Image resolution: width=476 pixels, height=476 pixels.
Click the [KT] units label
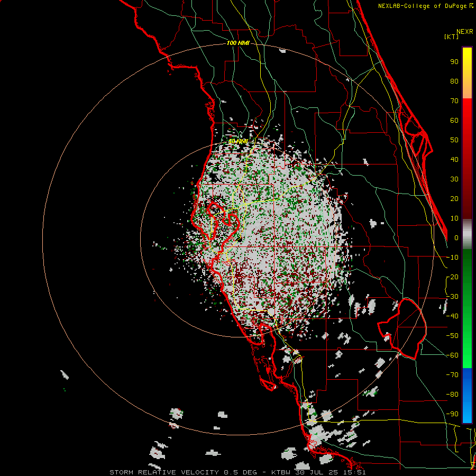point(452,36)
